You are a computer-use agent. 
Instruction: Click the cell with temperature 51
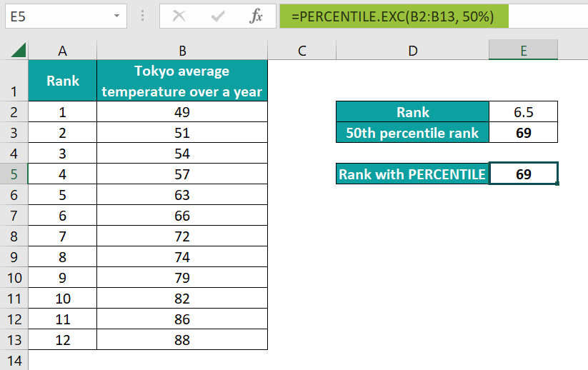pos(182,132)
